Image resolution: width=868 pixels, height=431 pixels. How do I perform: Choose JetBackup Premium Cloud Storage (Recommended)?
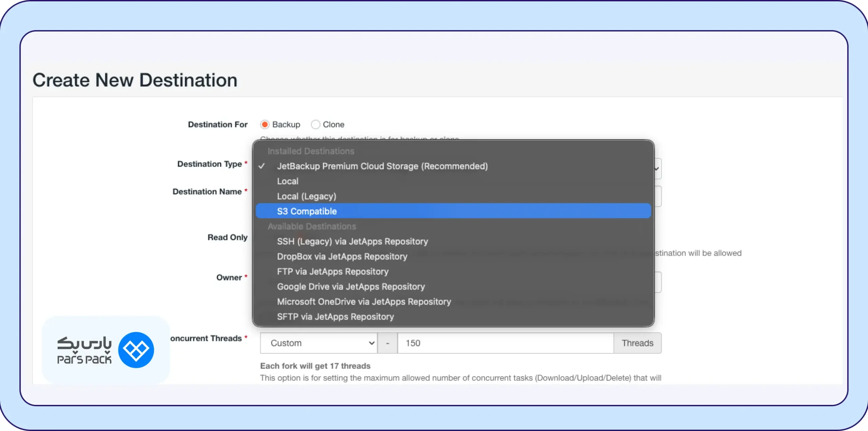pyautogui.click(x=453, y=166)
